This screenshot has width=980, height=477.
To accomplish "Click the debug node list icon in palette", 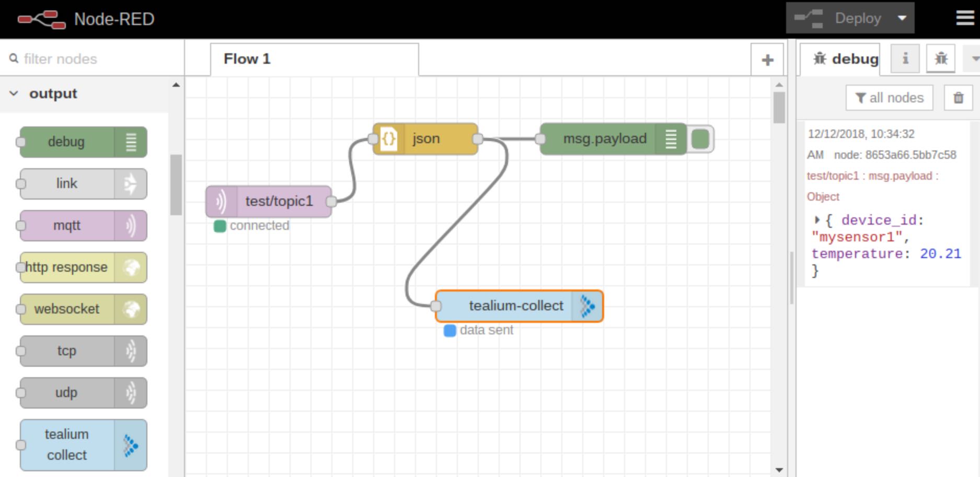I will tap(131, 142).
